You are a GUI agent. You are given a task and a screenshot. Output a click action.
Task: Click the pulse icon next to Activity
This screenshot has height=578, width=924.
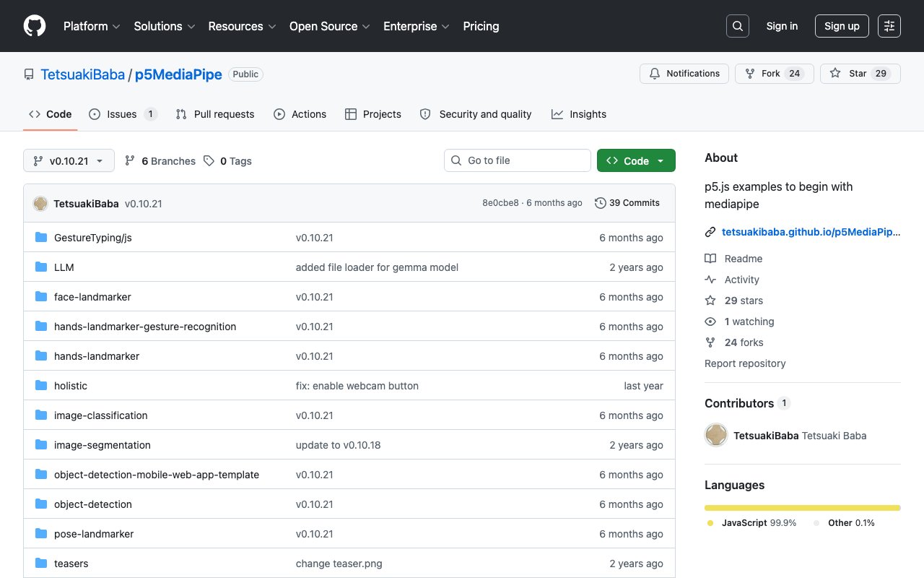pos(710,280)
